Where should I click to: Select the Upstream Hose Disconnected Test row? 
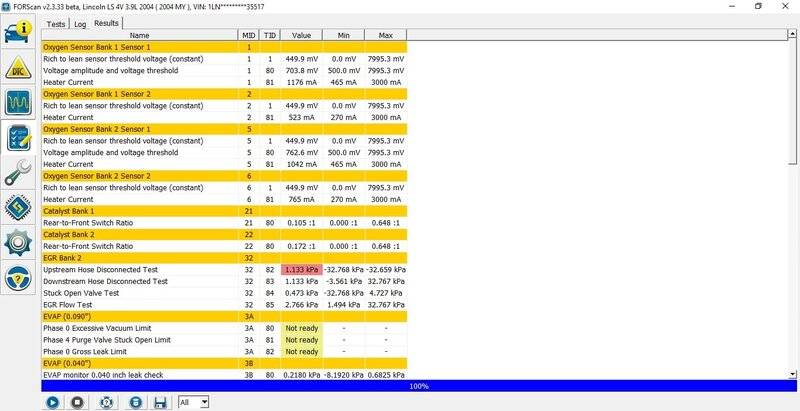tap(139, 270)
